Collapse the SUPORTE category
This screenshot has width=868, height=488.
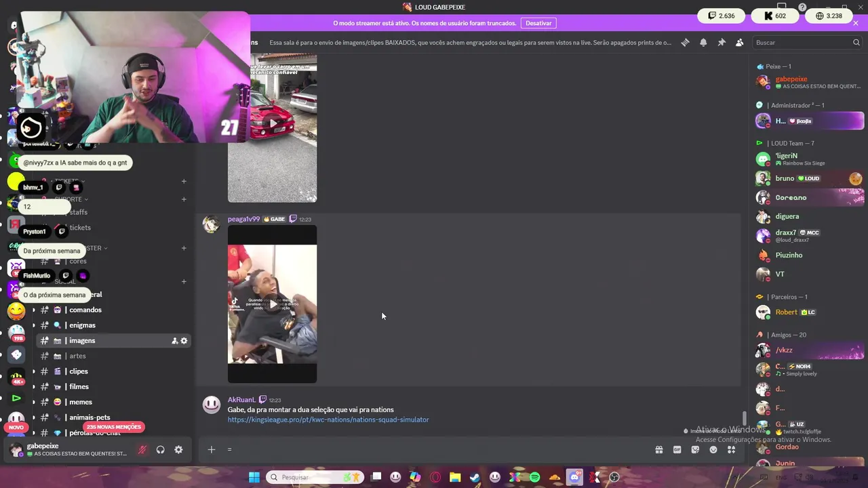(70, 199)
